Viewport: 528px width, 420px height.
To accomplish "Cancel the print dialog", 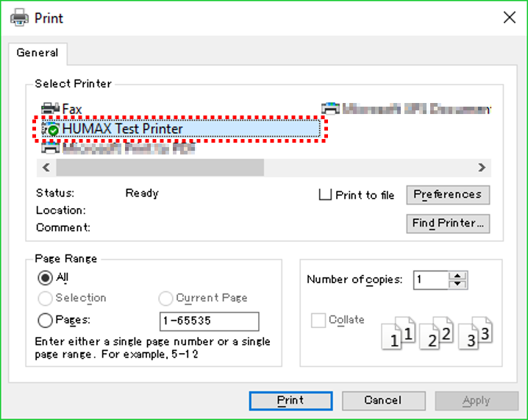I will pyautogui.click(x=384, y=400).
